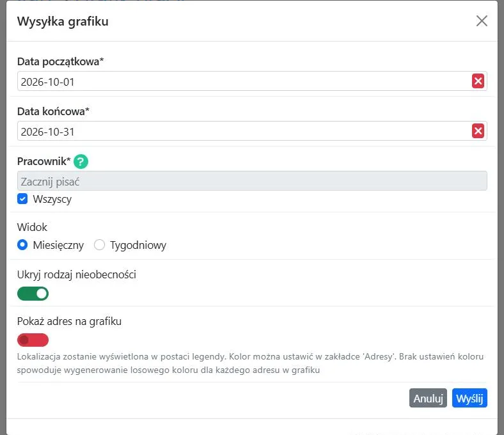Click the Data początkowa label
Viewport: 504px width, 435px height.
[60, 61]
